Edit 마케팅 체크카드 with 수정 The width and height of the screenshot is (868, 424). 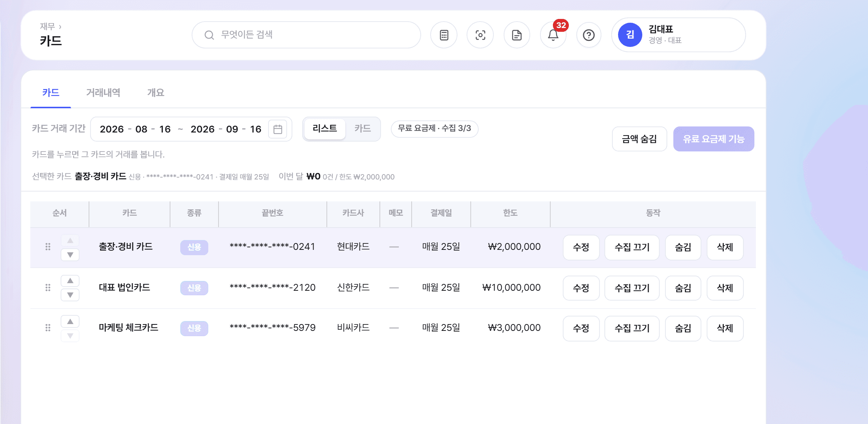click(581, 329)
